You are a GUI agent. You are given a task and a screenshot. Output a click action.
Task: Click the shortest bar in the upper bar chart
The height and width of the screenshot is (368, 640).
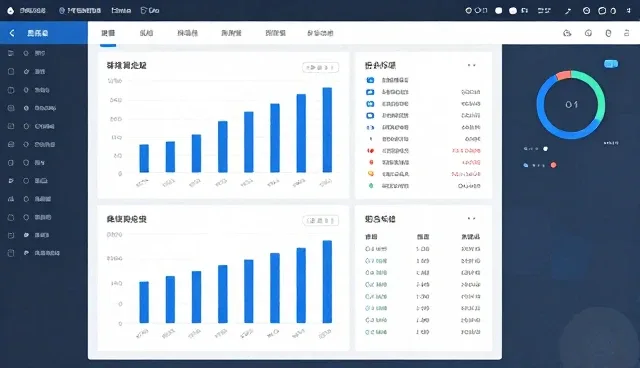coord(144,158)
